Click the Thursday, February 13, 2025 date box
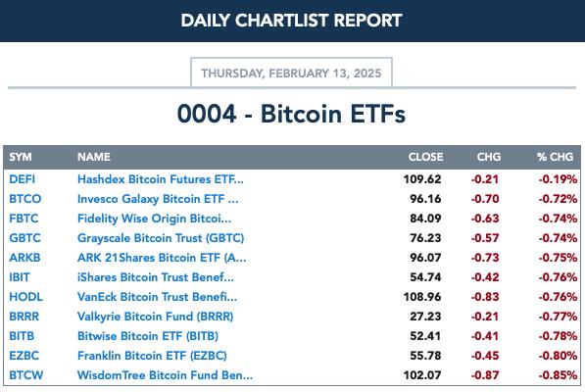The height and width of the screenshot is (392, 585). tap(291, 73)
